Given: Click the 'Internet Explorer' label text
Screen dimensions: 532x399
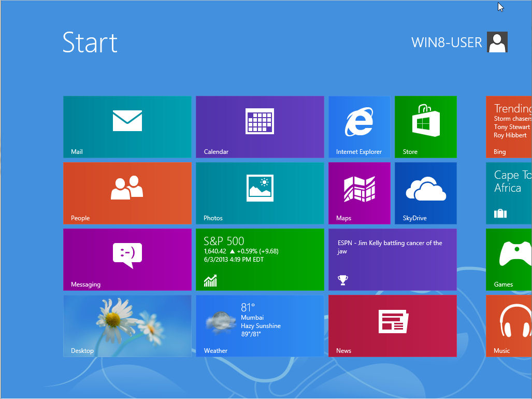Looking at the screenshot, I should 358,152.
